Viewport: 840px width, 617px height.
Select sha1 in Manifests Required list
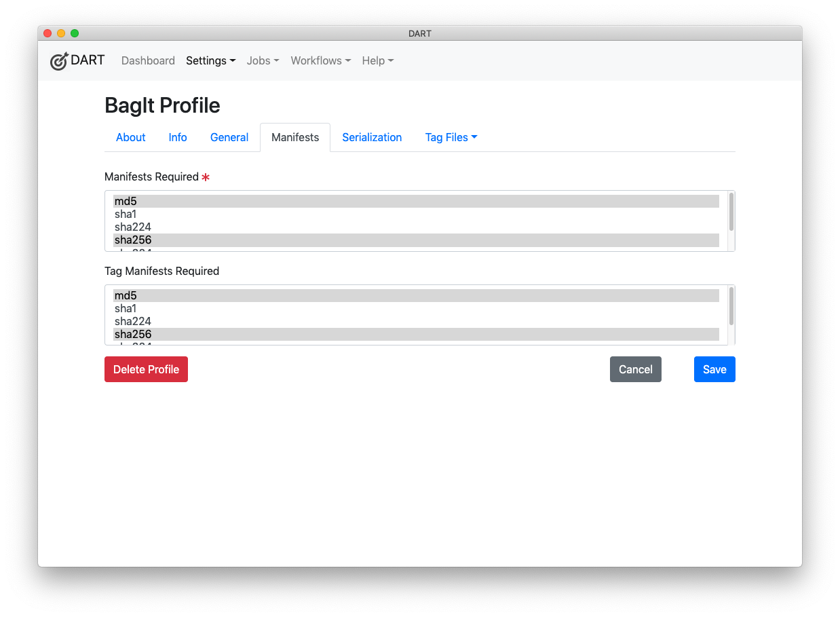(271, 214)
